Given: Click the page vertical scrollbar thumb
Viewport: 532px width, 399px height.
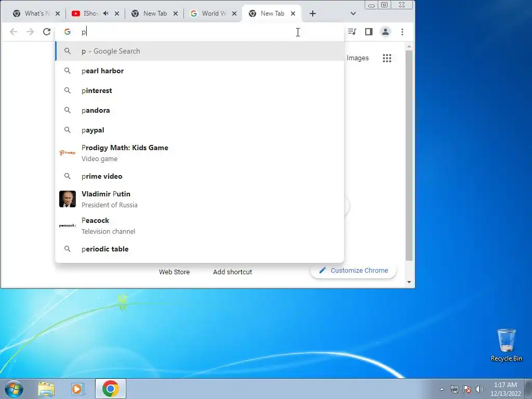Looking at the screenshot, I should click(x=409, y=155).
